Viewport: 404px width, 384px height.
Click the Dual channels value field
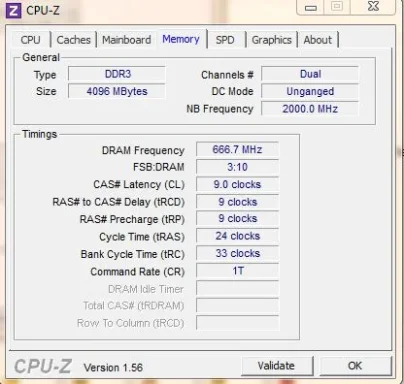(310, 74)
